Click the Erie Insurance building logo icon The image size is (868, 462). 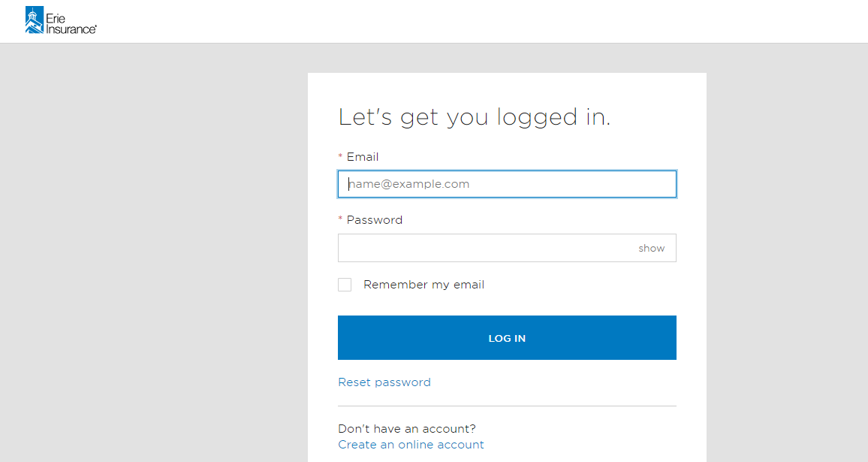tap(35, 20)
